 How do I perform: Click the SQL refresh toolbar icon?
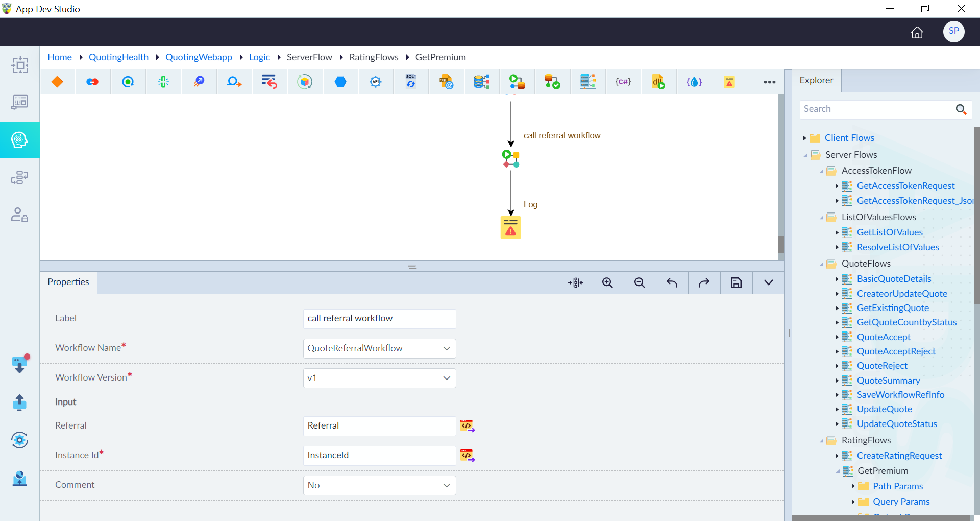411,82
